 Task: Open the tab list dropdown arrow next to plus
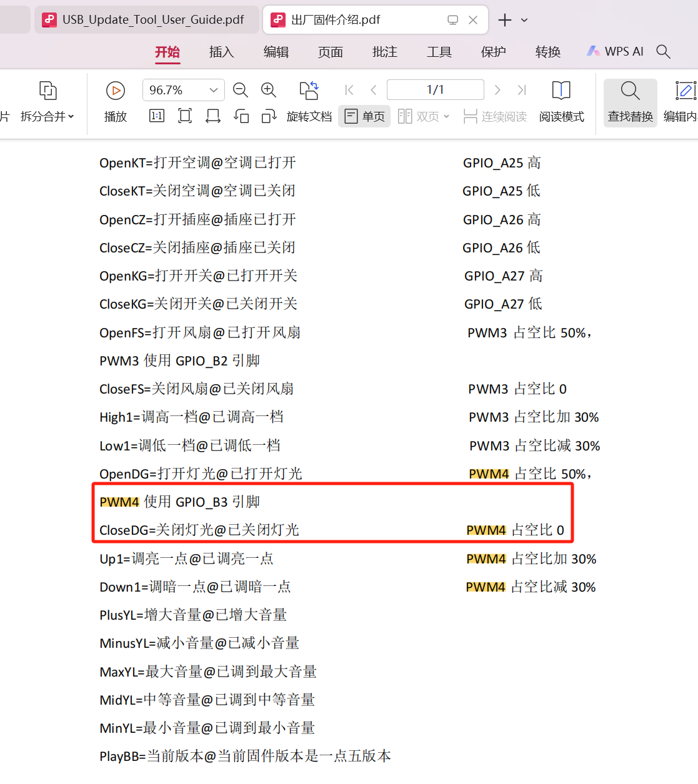coord(524,20)
